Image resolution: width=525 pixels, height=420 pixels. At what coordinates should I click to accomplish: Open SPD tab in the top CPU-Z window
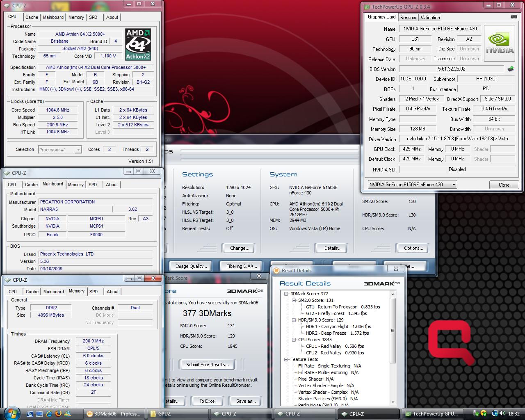93,17
